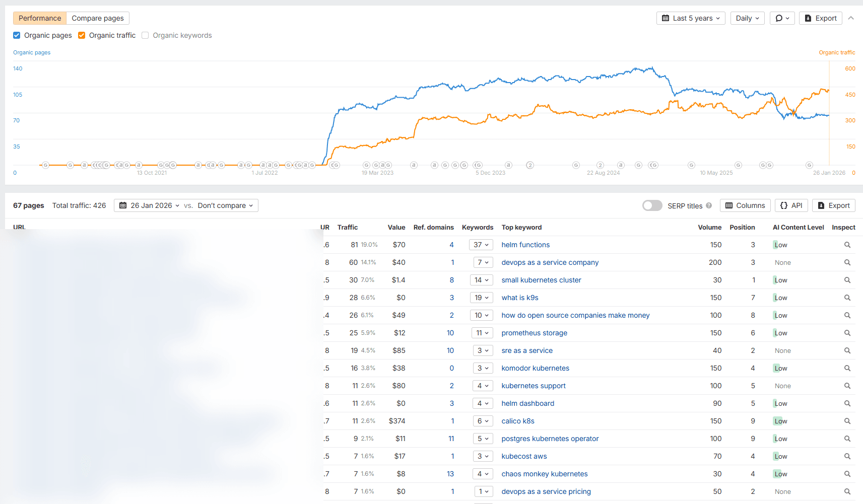Open the helm functions keyword link
The height and width of the screenshot is (504, 863).
coord(525,245)
